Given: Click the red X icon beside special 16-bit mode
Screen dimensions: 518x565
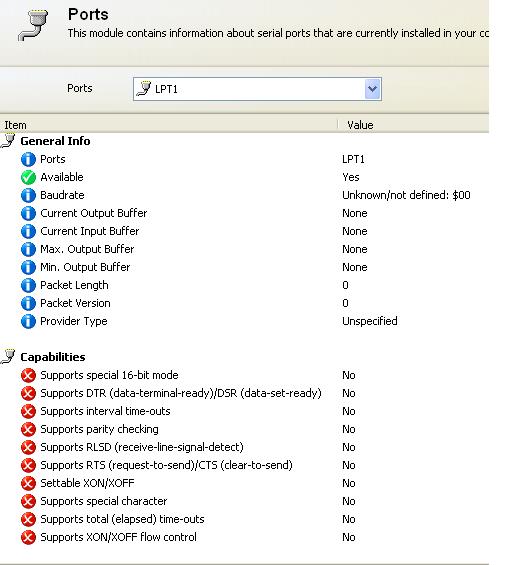Looking at the screenshot, I should pos(28,375).
